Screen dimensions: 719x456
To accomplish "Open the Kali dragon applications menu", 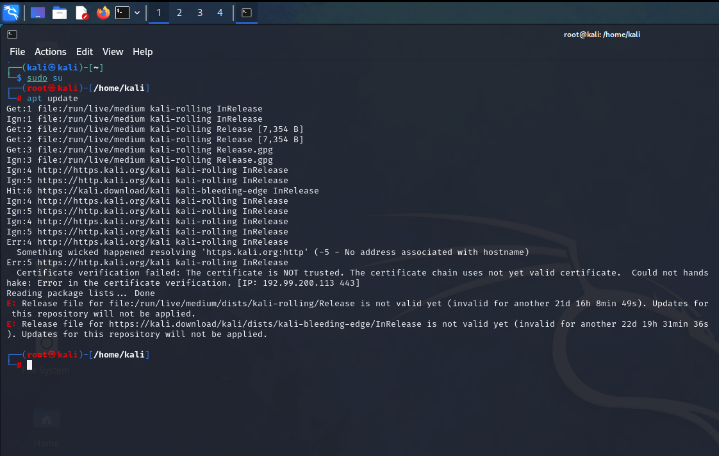I will [x=11, y=12].
